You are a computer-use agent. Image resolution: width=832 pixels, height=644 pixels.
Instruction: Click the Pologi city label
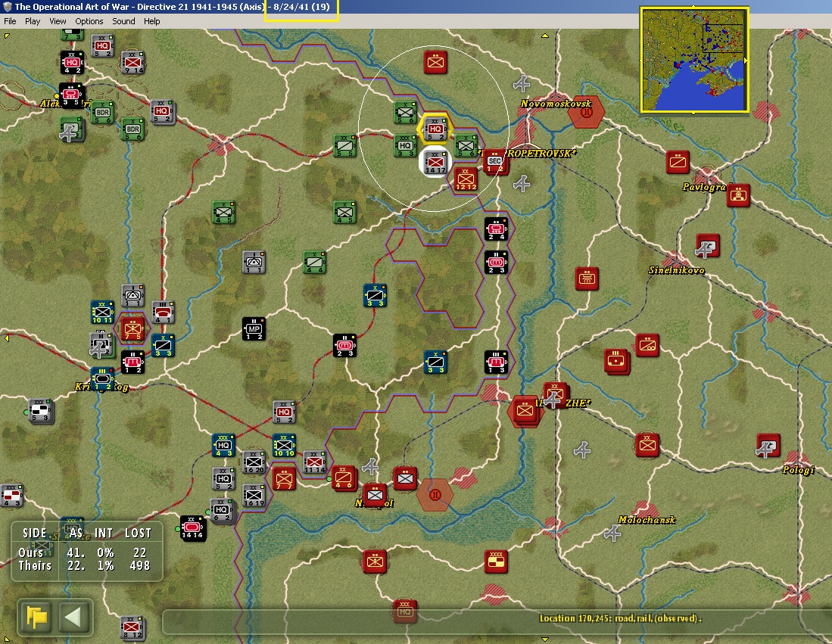pyautogui.click(x=798, y=470)
